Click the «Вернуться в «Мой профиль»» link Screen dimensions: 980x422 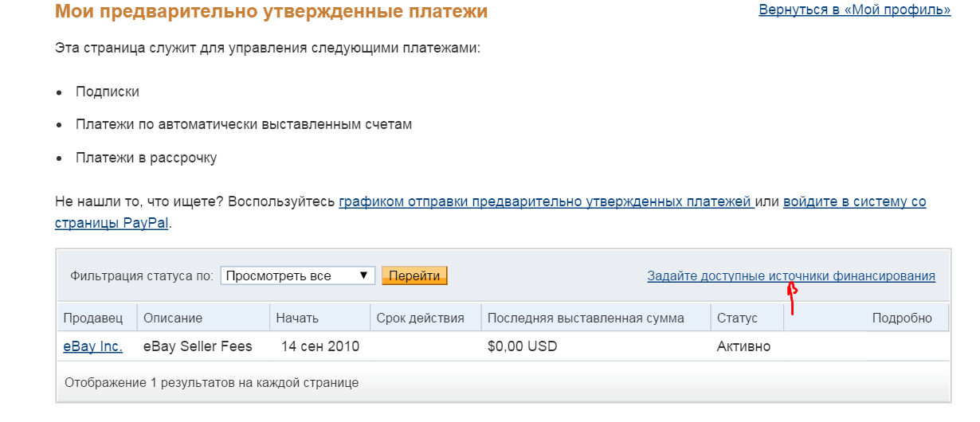[854, 10]
